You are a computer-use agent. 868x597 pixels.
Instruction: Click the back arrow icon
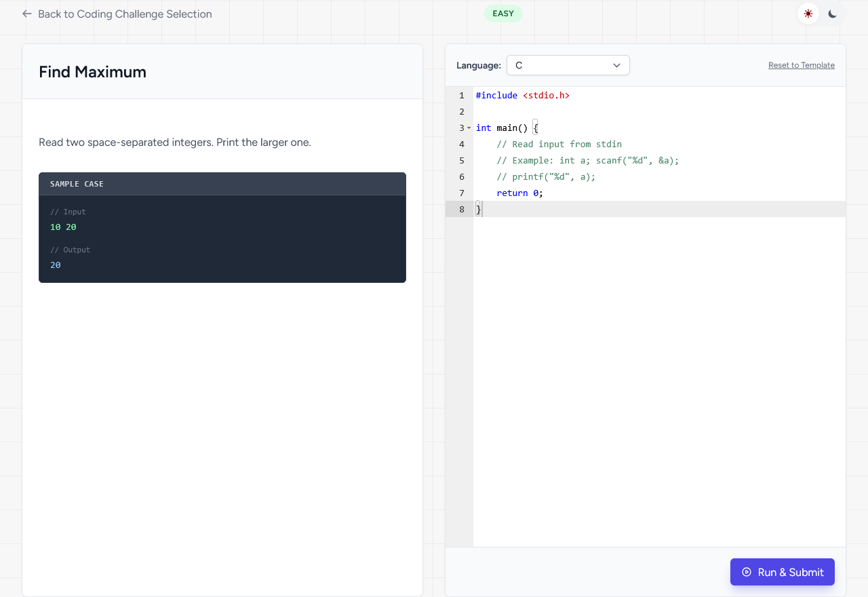[27, 14]
